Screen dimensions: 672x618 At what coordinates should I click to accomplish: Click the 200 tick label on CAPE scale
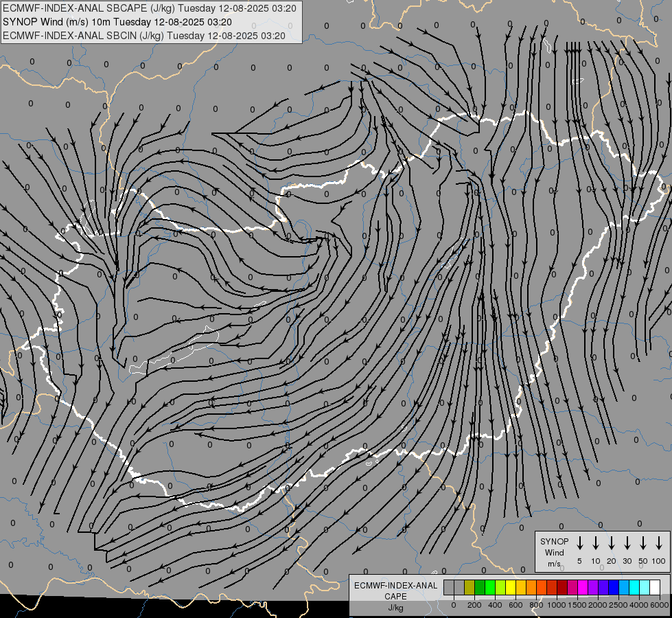(x=474, y=605)
